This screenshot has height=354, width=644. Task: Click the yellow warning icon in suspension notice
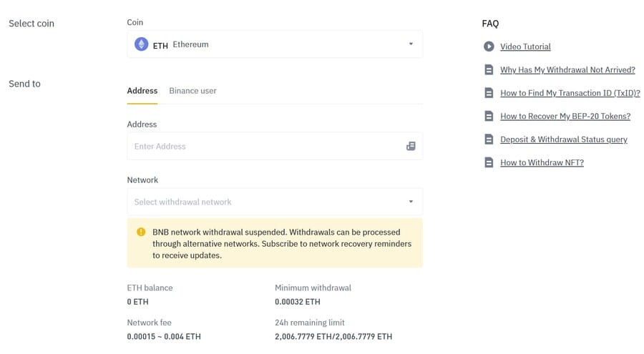[141, 232]
